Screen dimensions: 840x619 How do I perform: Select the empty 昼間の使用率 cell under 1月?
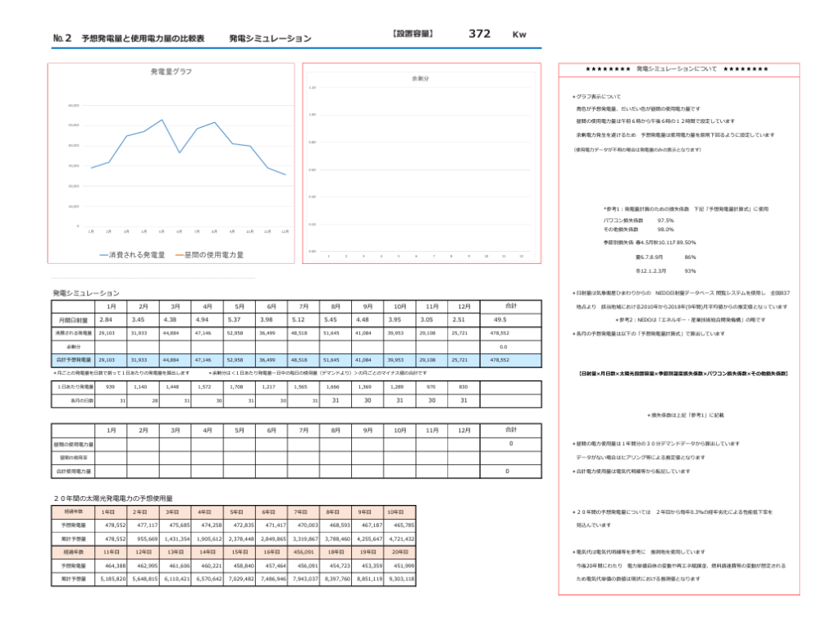[111, 457]
